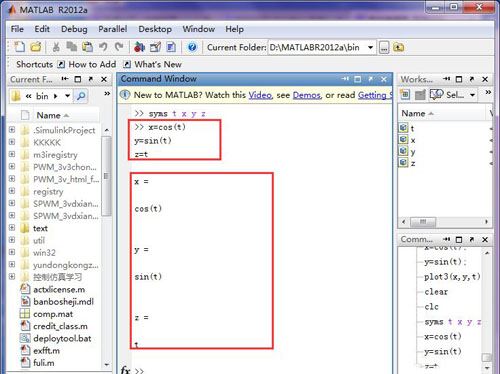
Task: Click the browse for folder ellipsis button
Action: tap(384, 48)
